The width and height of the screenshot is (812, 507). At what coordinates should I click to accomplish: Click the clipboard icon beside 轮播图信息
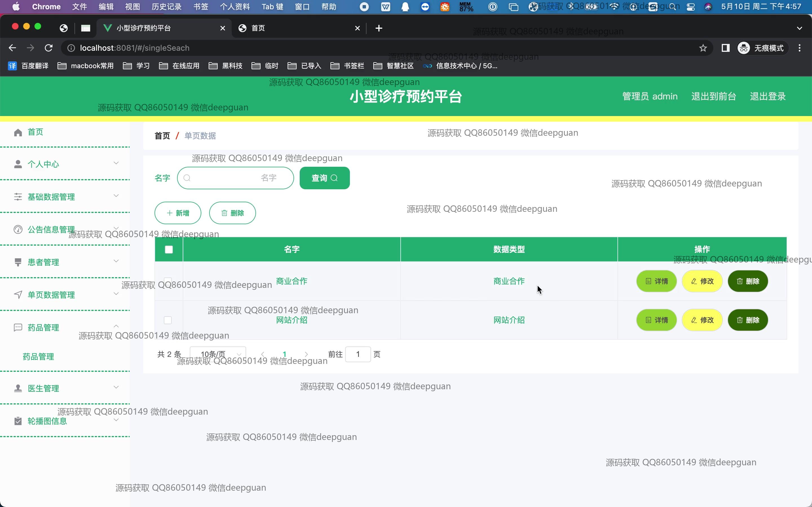[x=18, y=421]
